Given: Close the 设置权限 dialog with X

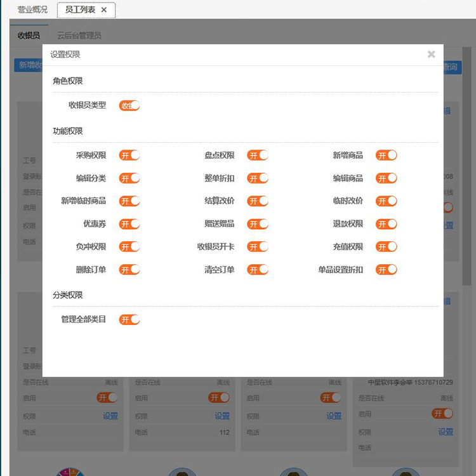Looking at the screenshot, I should 431,55.
